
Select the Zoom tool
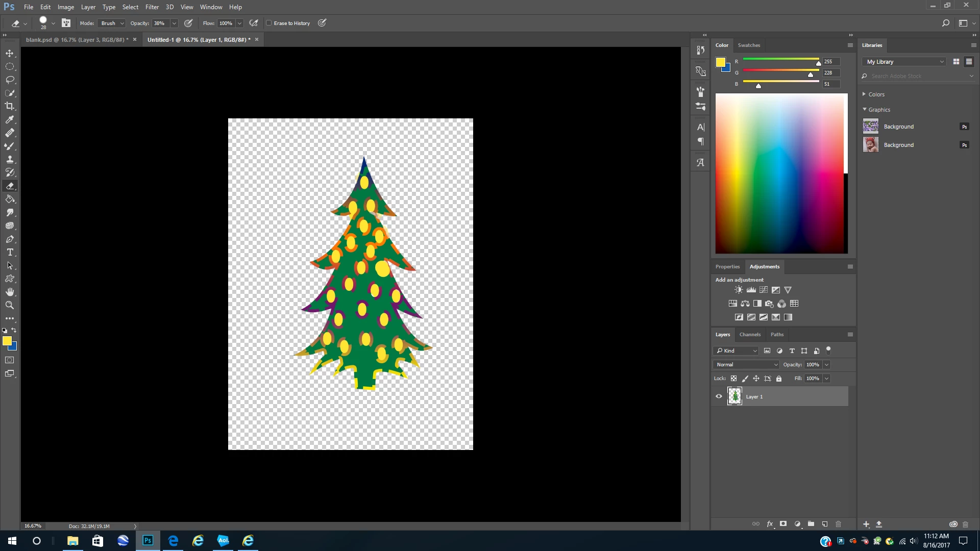pyautogui.click(x=10, y=306)
